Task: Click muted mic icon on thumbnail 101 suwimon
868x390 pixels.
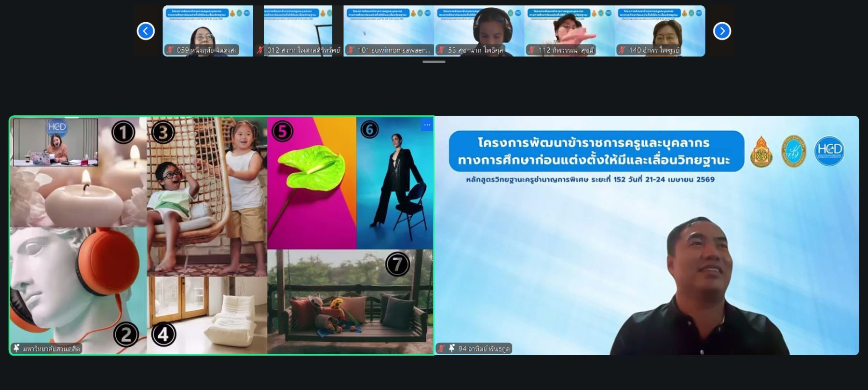Action: 351,50
